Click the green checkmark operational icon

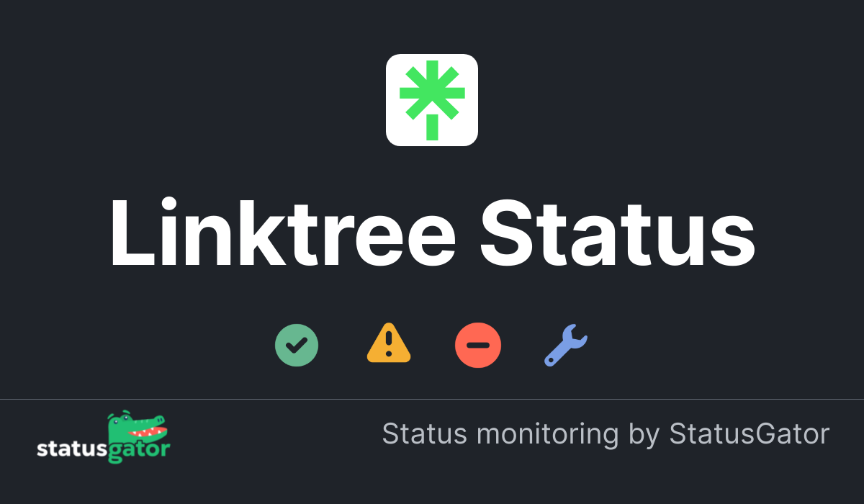click(297, 345)
